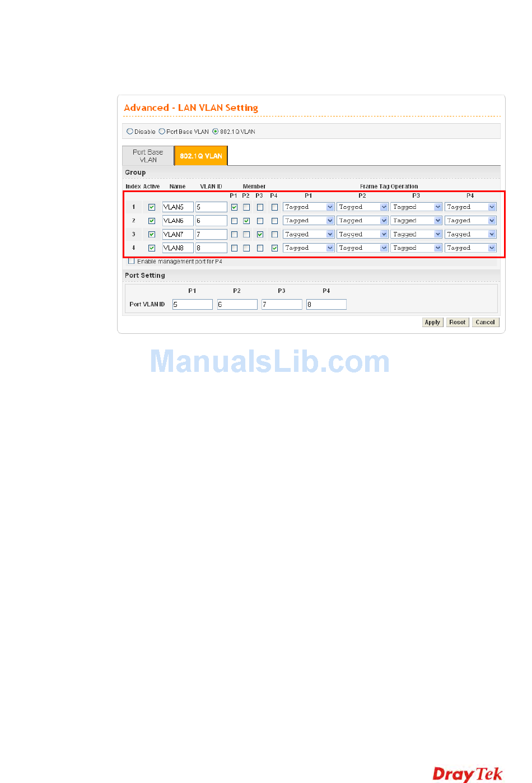Open P4 frame tag dropdown for VLAN5

click(x=470, y=207)
